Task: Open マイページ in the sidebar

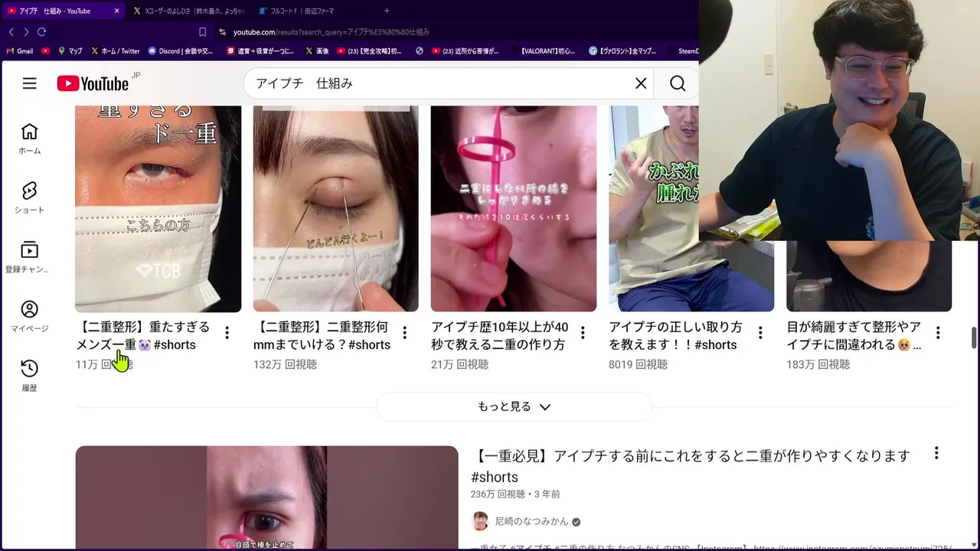Action: [x=29, y=317]
